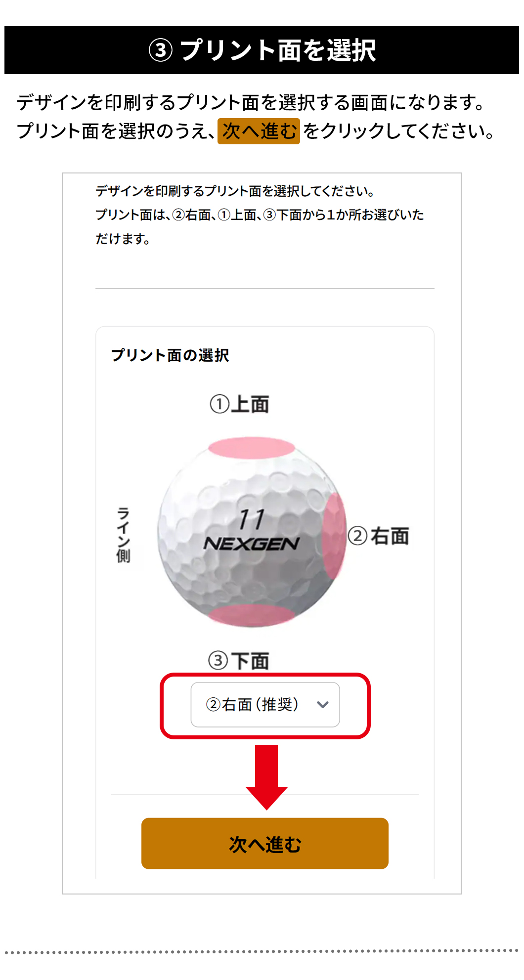Viewport: 524px width, 980px height.
Task: Click the vertical ライン側 label
Action: (x=123, y=535)
